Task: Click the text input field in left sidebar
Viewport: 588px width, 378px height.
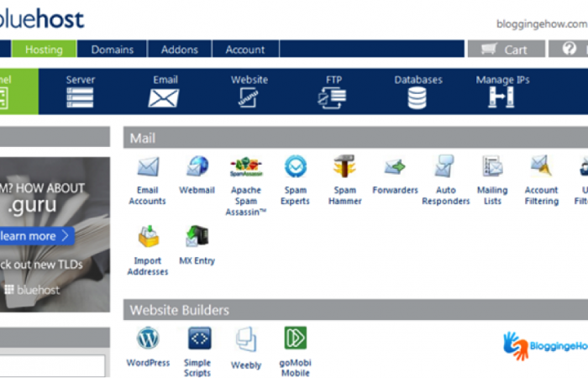Action: tap(52, 366)
